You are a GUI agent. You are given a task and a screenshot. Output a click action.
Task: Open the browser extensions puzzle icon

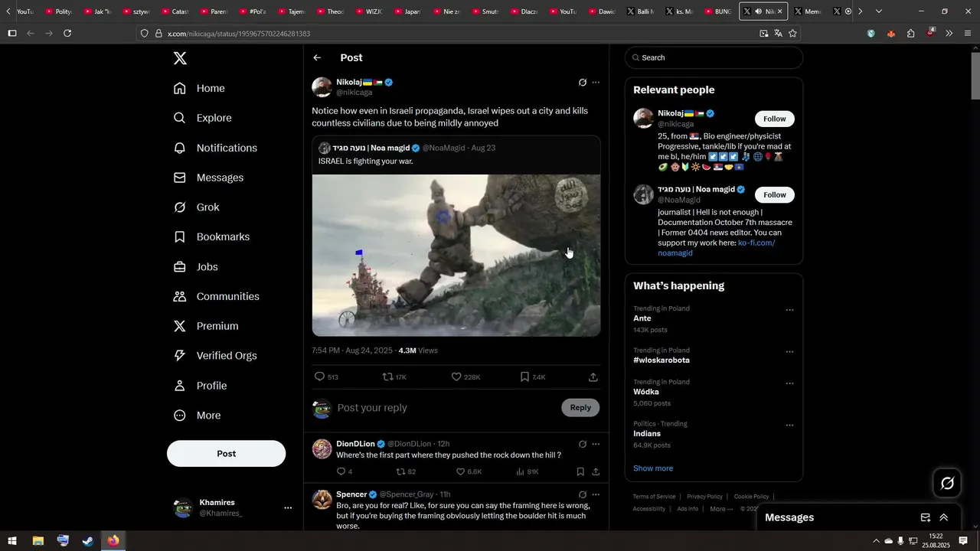[910, 34]
